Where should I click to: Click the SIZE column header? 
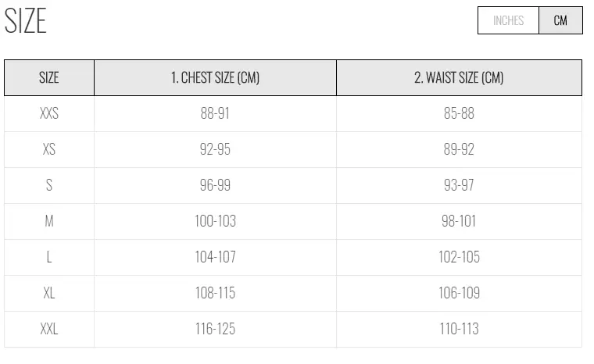[49, 78]
